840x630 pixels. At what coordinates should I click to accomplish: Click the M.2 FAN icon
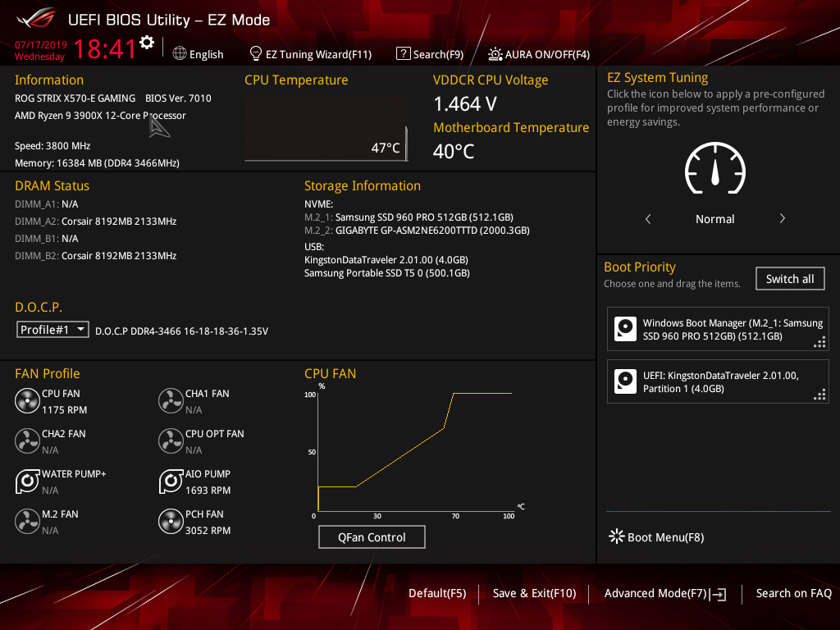tap(27, 521)
